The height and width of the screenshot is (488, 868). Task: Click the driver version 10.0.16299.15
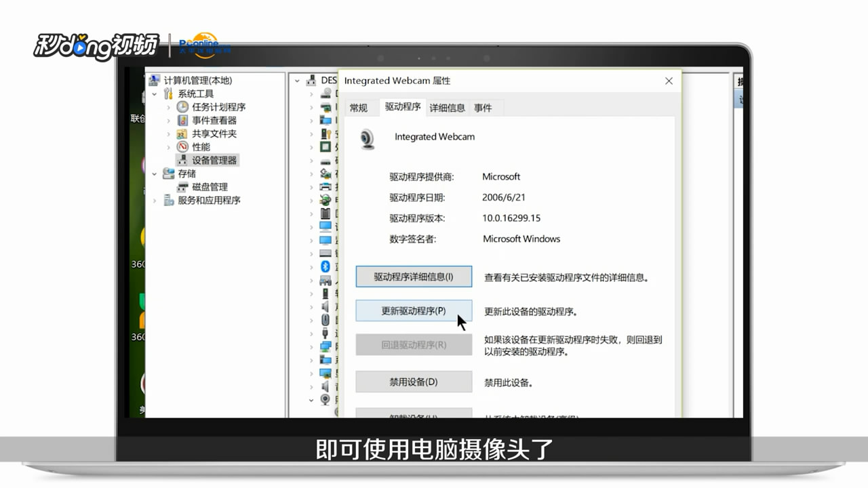pyautogui.click(x=511, y=218)
